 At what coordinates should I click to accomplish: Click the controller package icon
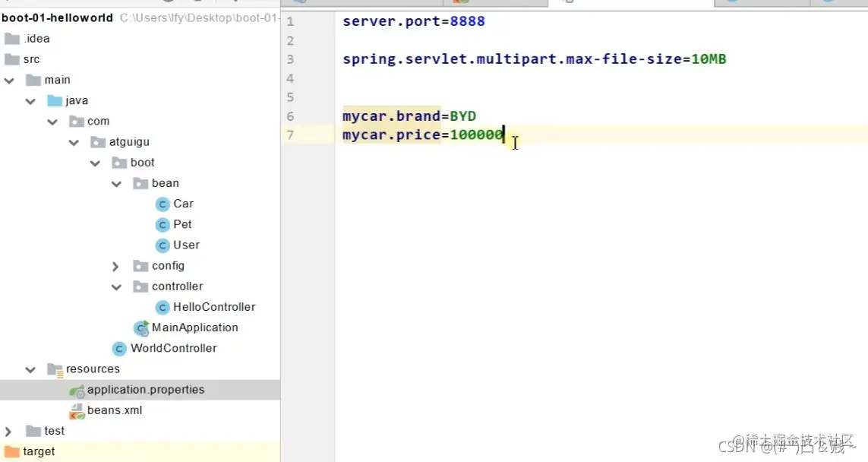141,286
